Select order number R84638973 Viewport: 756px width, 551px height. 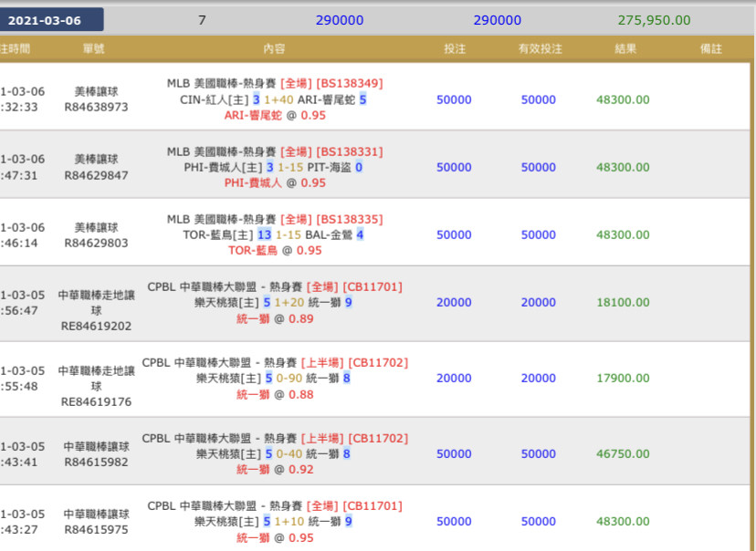pos(97,107)
